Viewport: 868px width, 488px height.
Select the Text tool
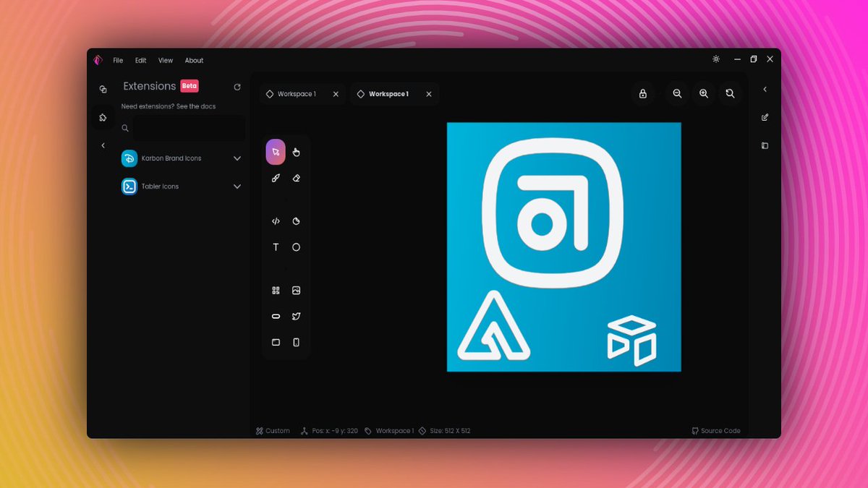click(x=276, y=247)
